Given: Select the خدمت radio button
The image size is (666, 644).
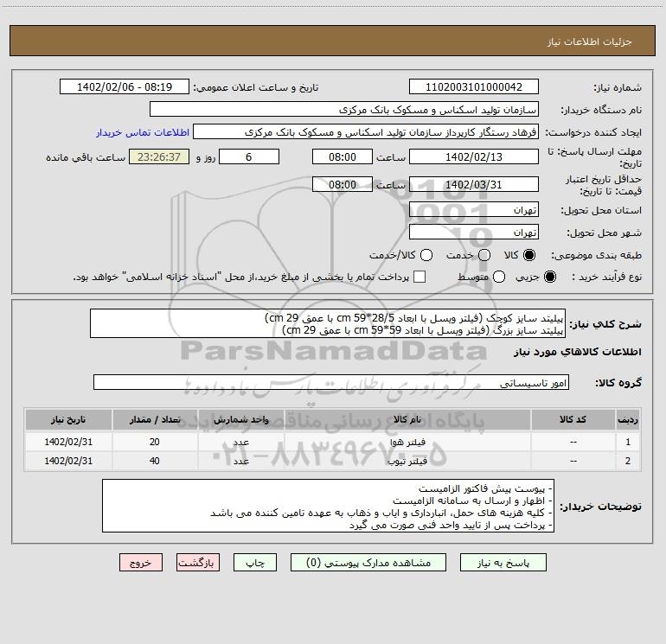Looking at the screenshot, I should [484, 255].
